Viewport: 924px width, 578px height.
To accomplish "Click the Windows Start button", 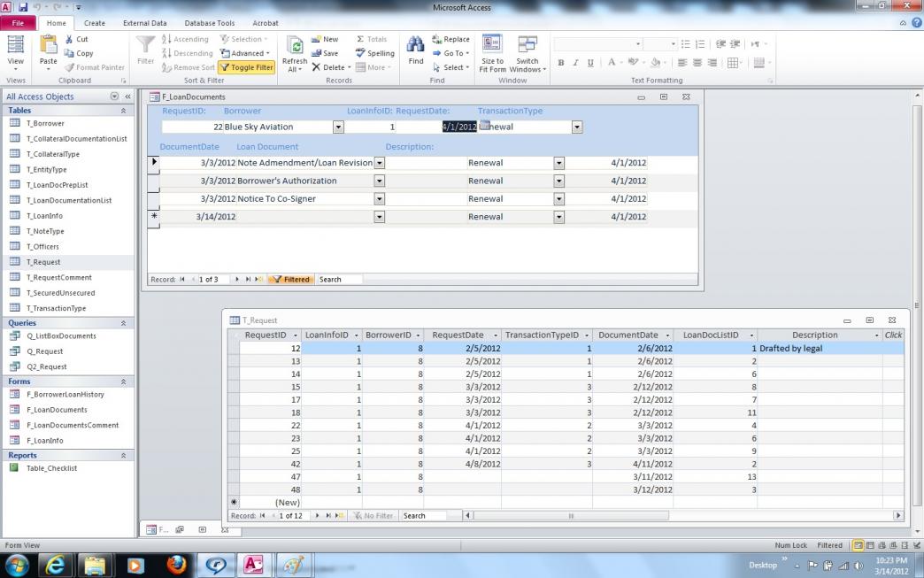I will (x=17, y=566).
